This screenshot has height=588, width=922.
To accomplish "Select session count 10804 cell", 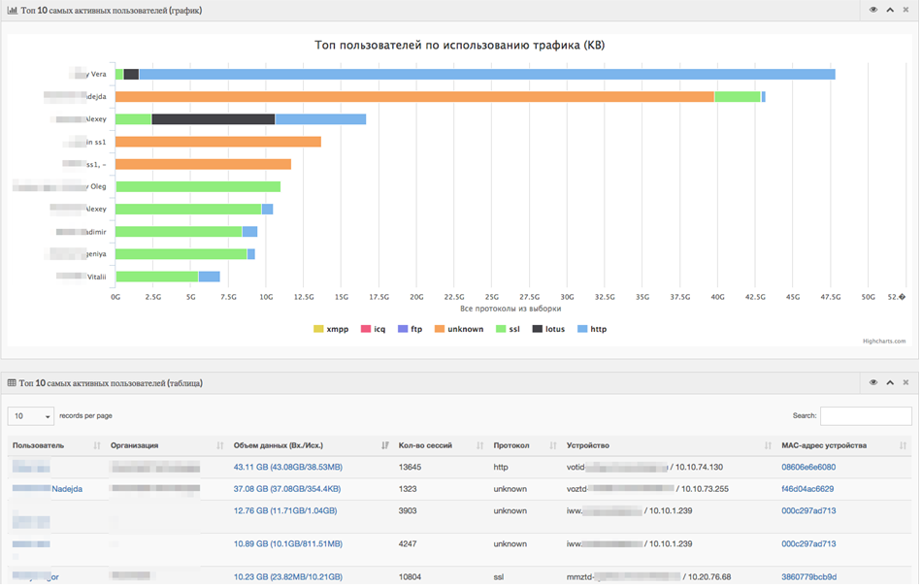I will point(410,577).
